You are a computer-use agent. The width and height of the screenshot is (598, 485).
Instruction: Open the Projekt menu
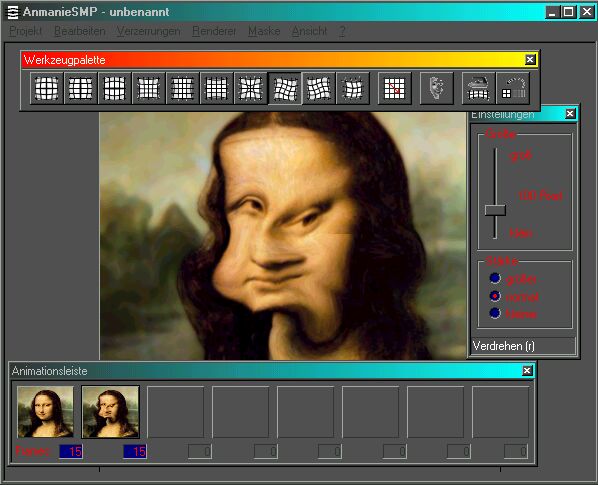[26, 31]
